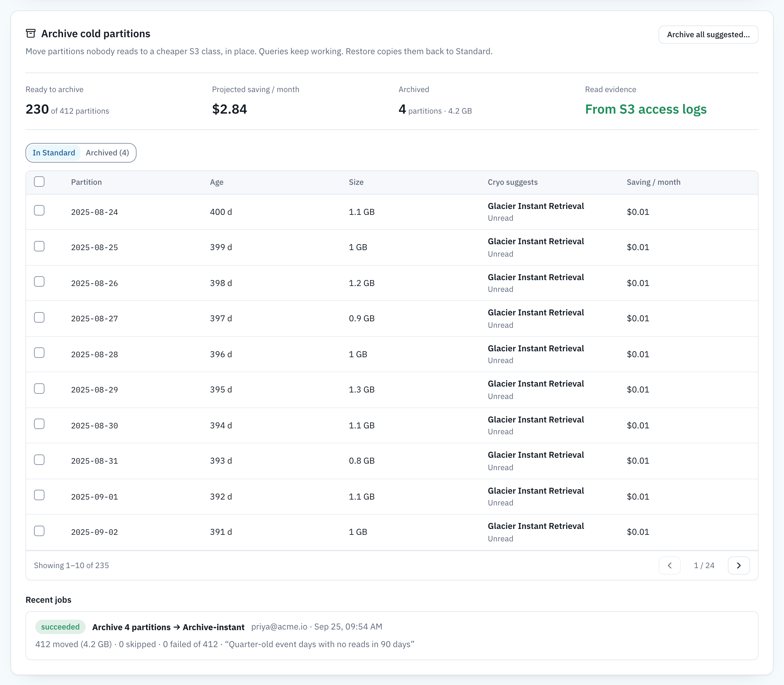
Task: Select checkbox for partition 2025-08-27
Action: pyautogui.click(x=39, y=318)
